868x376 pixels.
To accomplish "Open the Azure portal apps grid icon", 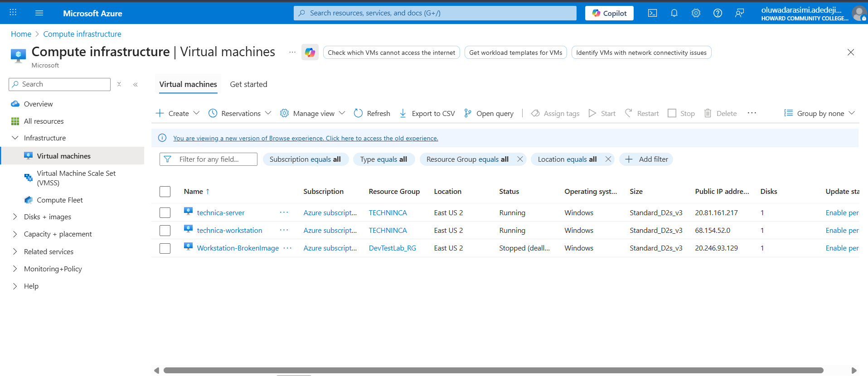I will [13, 13].
